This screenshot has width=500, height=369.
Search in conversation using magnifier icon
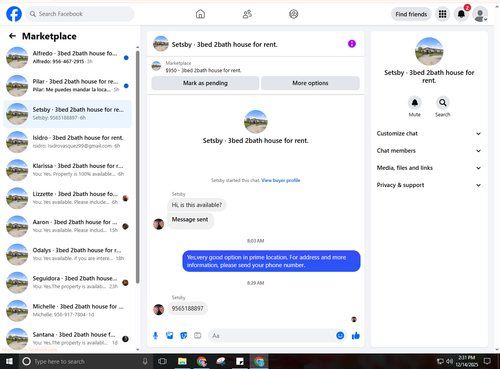coord(443,103)
